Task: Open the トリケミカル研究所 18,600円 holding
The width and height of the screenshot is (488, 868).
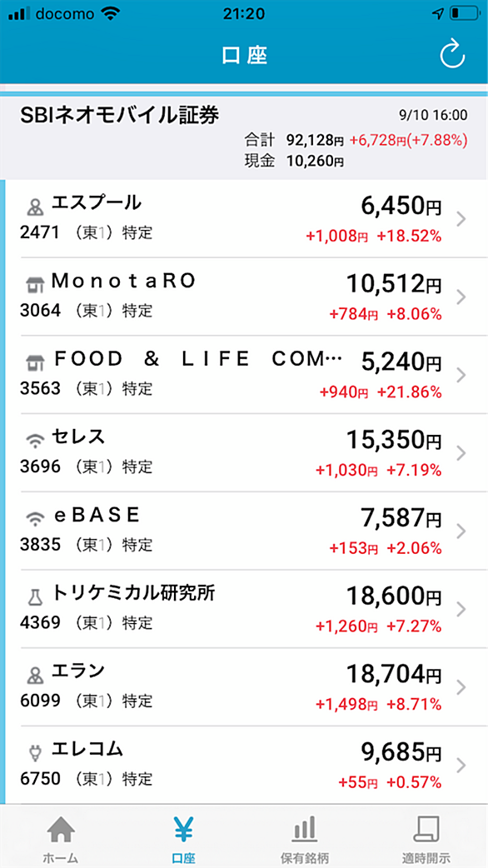Action: click(x=244, y=608)
